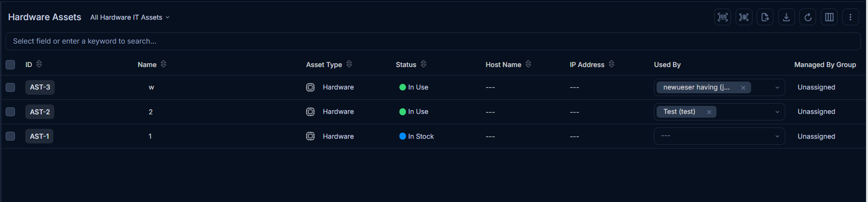Click green In Use status dot for AST-2
The image size is (868, 202).
pos(402,112)
